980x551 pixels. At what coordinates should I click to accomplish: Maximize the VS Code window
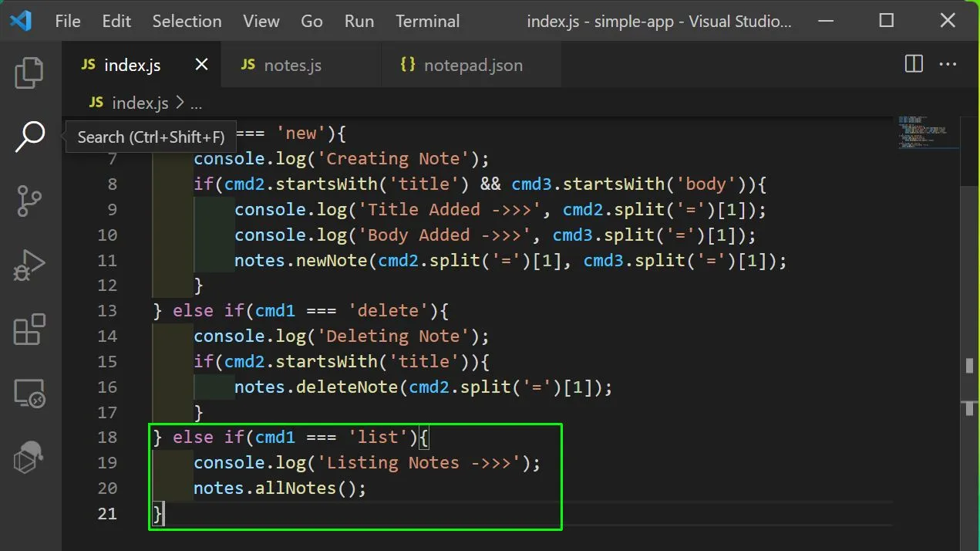coord(887,21)
